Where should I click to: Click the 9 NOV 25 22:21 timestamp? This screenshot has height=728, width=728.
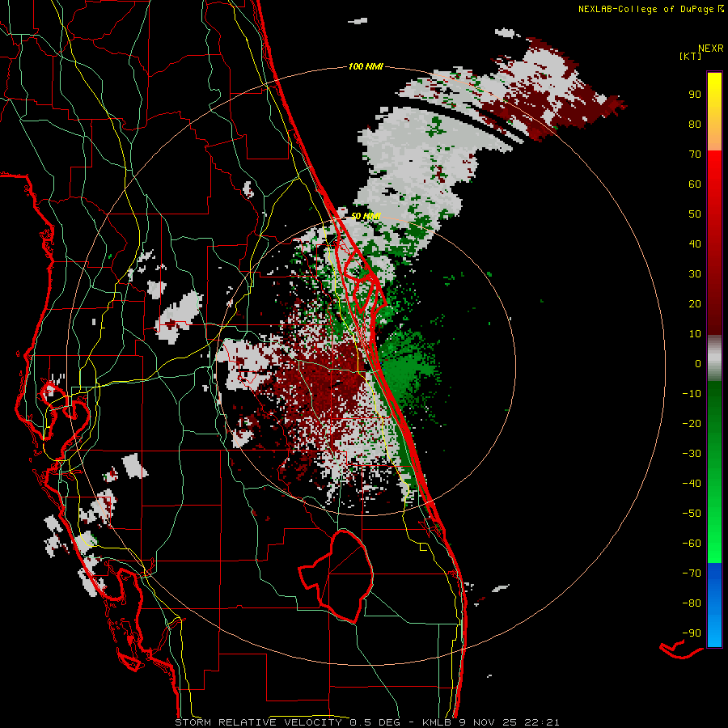[x=510, y=722]
